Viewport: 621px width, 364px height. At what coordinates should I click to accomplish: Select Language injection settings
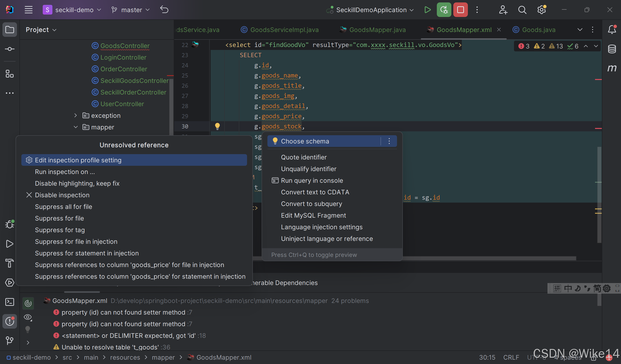click(x=332, y=227)
